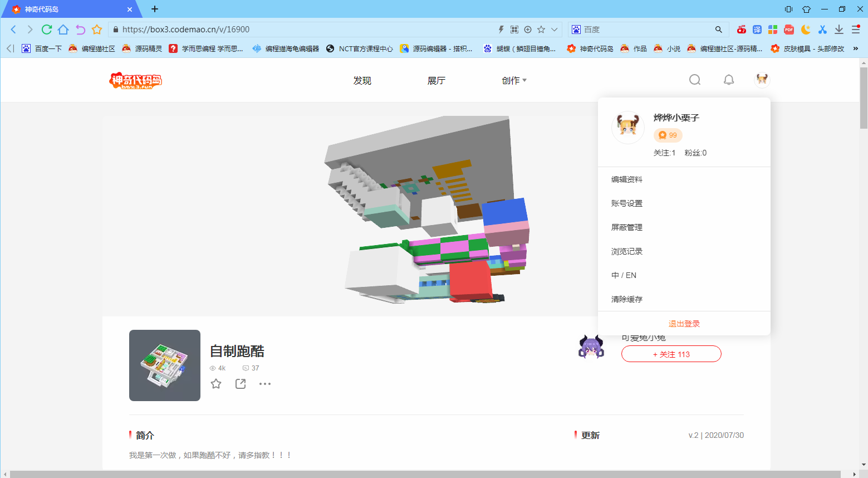Screen dimensions: 868x478
Task: Open the colorful four-square apps extension
Action: pos(773,30)
